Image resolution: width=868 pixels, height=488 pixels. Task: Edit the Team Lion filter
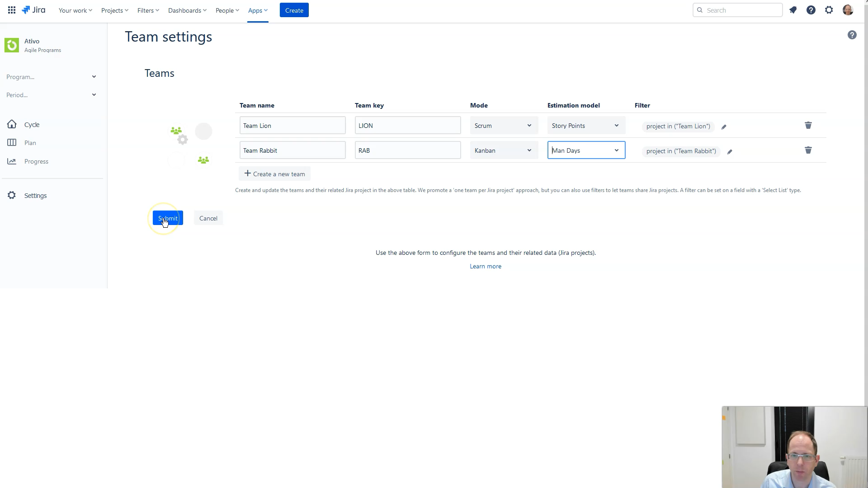coord(724,127)
